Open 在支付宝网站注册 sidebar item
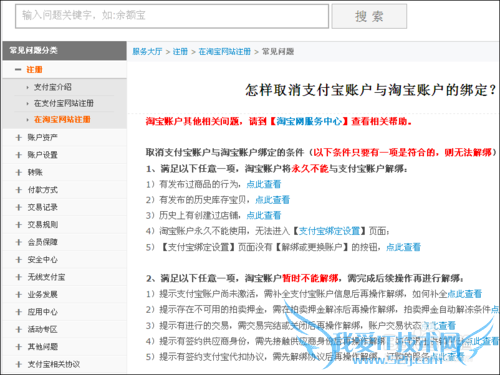The width and height of the screenshot is (500, 375). (x=64, y=103)
